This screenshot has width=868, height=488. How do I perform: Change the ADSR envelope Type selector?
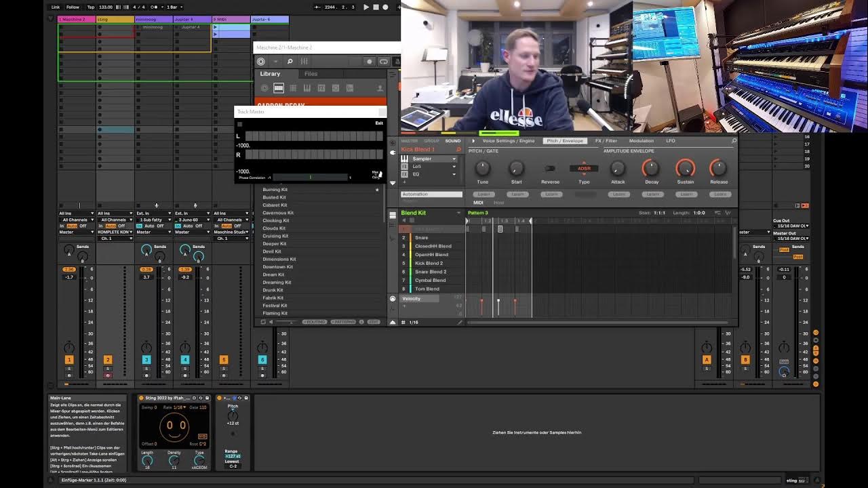tap(584, 168)
